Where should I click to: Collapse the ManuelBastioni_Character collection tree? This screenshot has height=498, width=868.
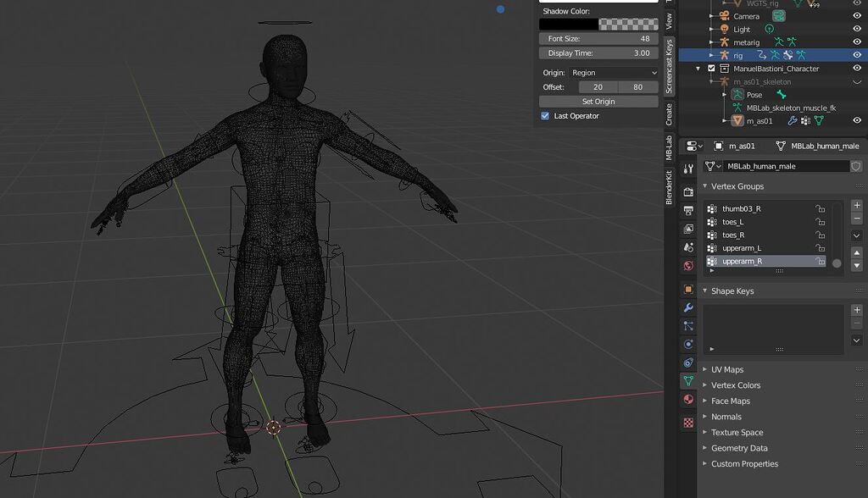click(698, 69)
